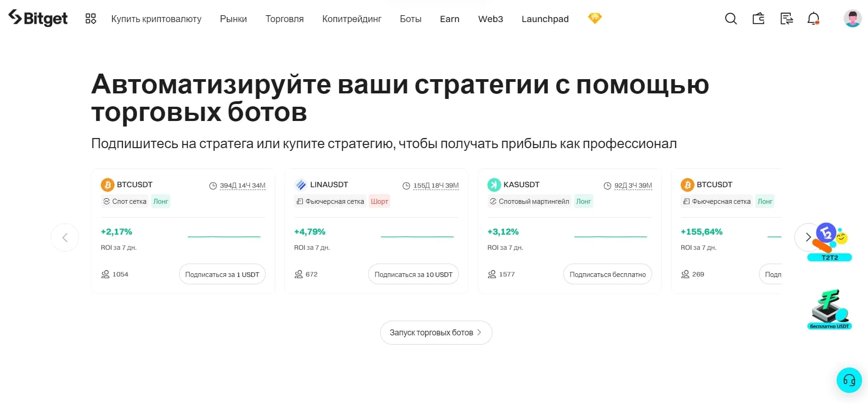Click Запуск торговых ботов button
This screenshot has width=868, height=403.
436,333
